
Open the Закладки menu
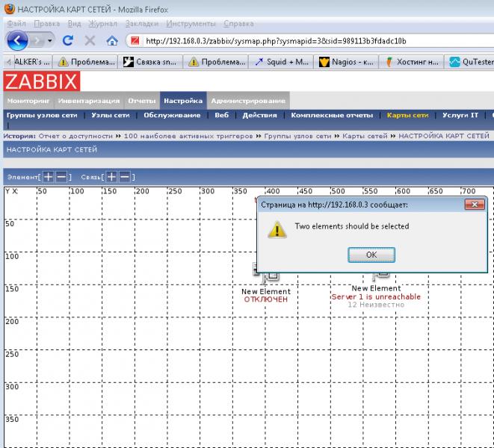141,24
